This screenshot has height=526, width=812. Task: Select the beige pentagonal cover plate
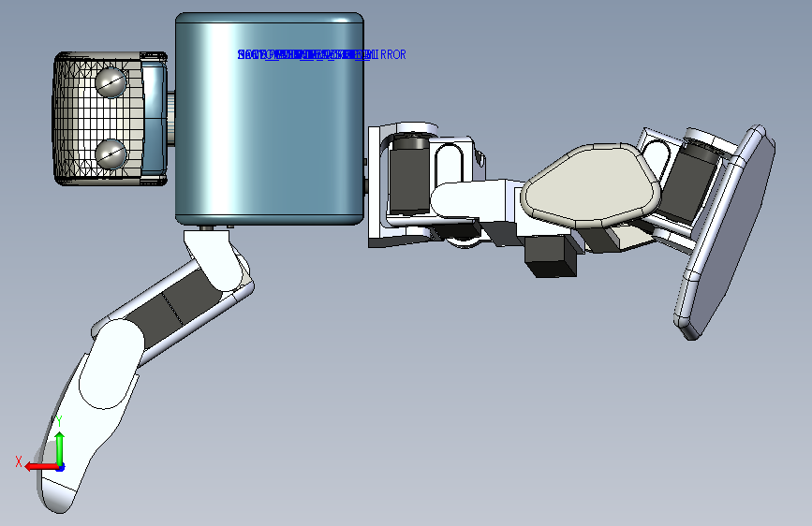591,185
